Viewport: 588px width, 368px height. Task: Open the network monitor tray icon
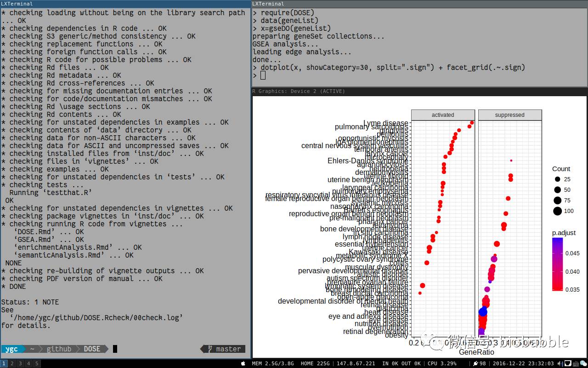point(568,363)
